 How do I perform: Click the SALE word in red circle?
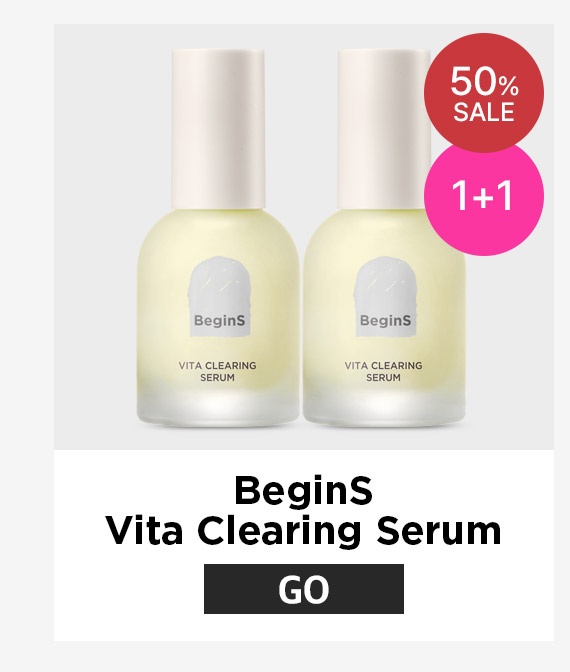(484, 112)
